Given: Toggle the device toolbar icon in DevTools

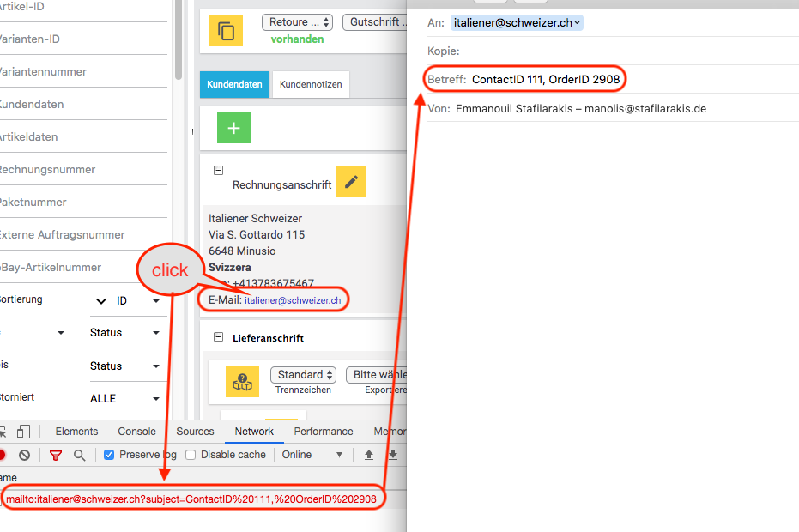Looking at the screenshot, I should 24,432.
